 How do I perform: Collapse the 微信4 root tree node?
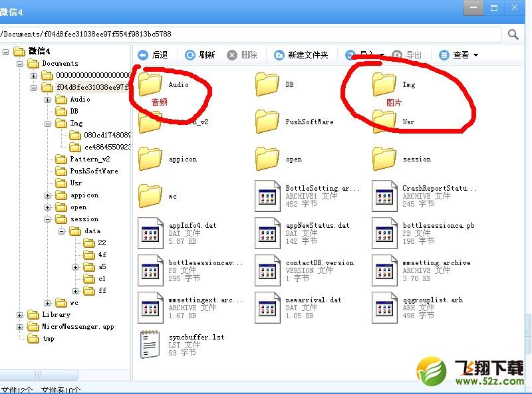tap(5, 52)
